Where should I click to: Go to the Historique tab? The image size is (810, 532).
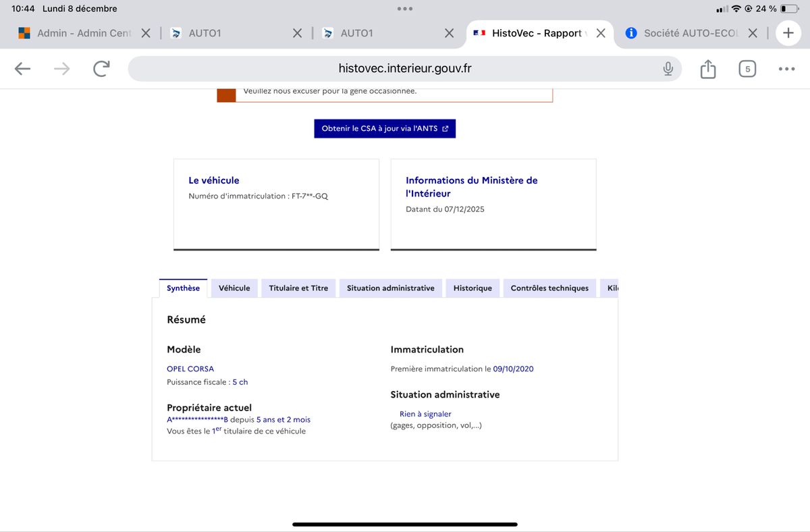click(473, 288)
